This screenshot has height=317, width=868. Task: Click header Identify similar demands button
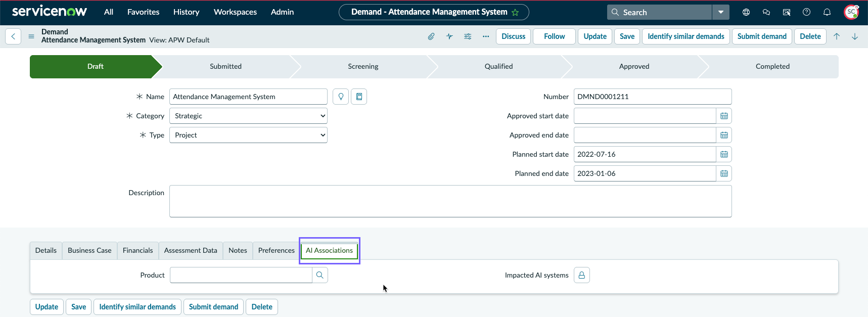coord(686,36)
